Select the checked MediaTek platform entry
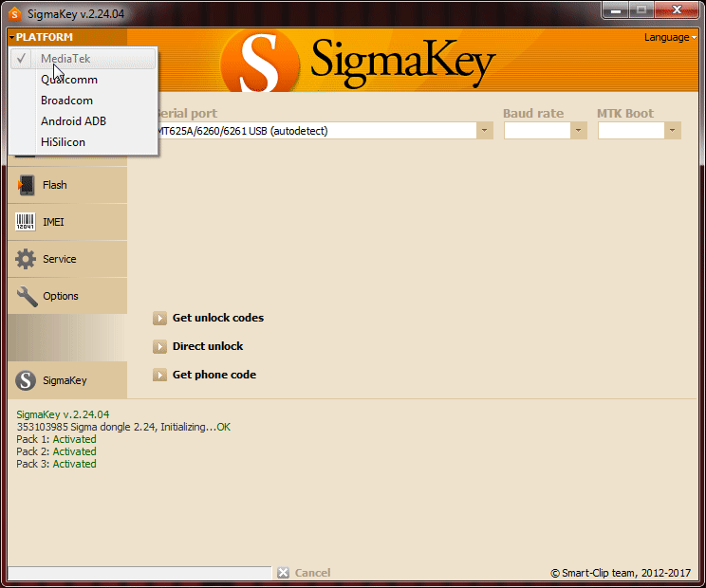Screen dimensions: 706x588 point(65,59)
